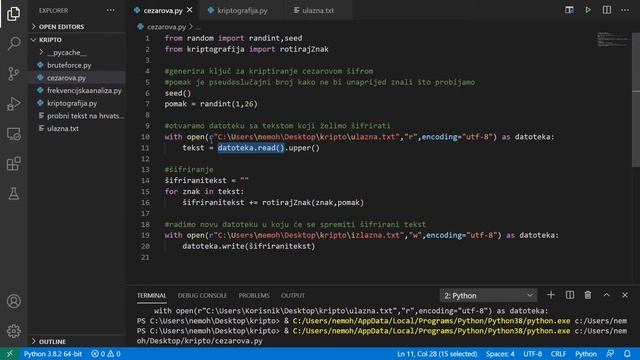Image resolution: width=640 pixels, height=360 pixels.
Task: Select Python language mode in status bar
Action: tap(586, 354)
